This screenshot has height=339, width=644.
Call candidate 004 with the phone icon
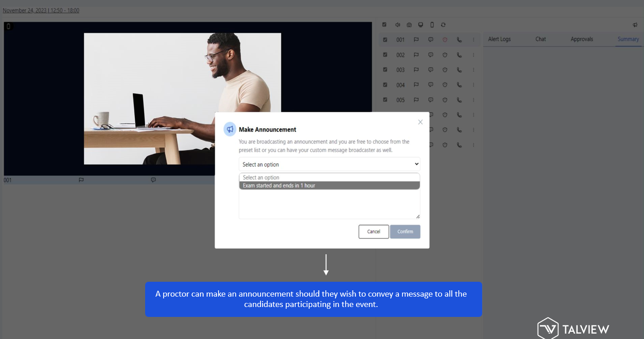(459, 85)
